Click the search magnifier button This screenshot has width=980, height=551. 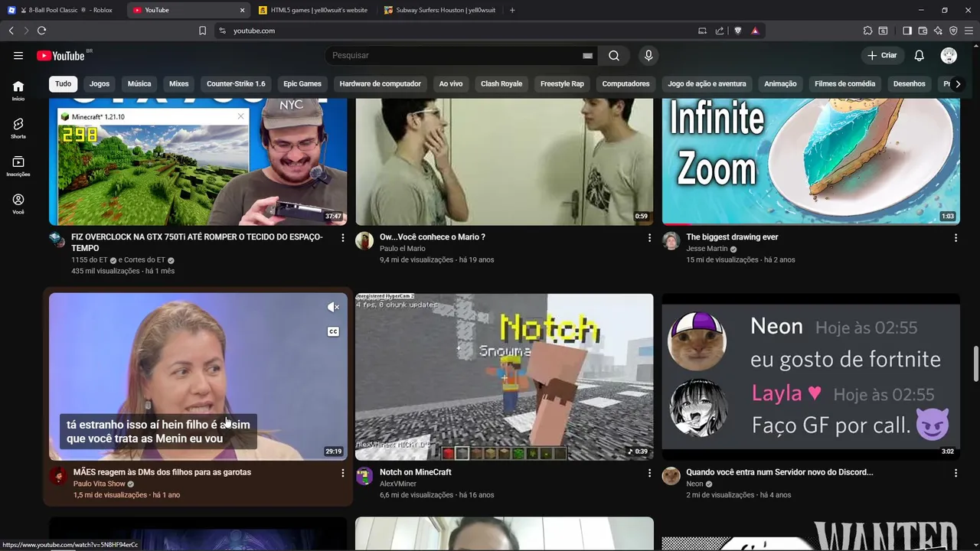point(614,55)
